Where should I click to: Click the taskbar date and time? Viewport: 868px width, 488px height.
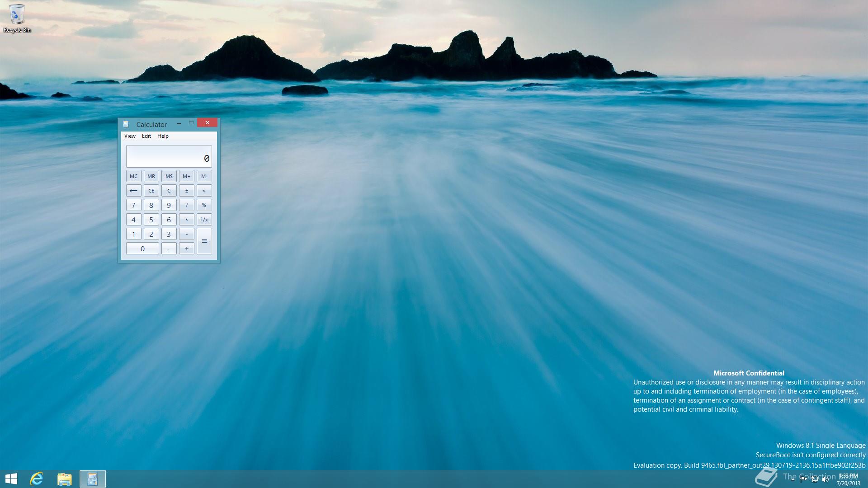pos(848,479)
